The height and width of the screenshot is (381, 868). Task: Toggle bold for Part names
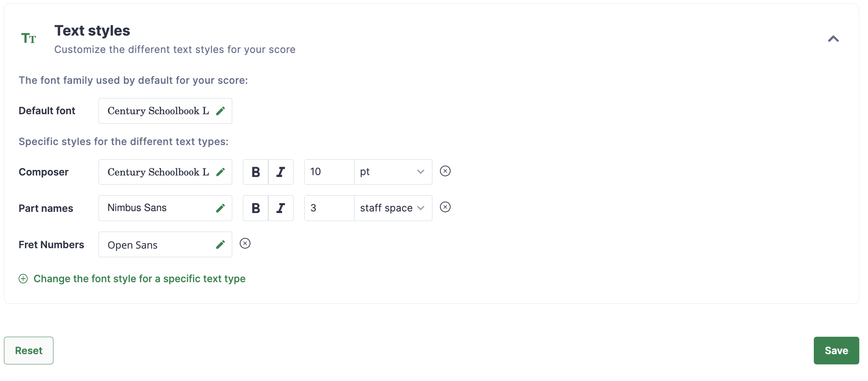[256, 208]
